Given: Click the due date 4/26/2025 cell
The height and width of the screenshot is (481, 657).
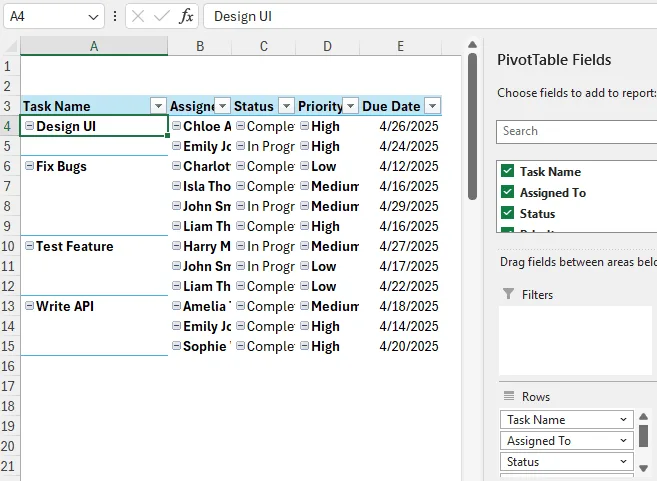Looking at the screenshot, I should pyautogui.click(x=401, y=126).
